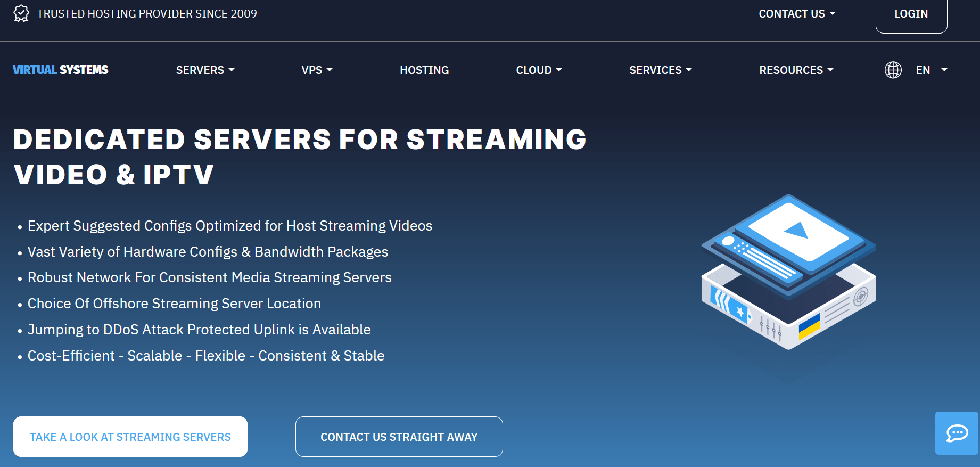Expand the Cloud dropdown menu
The height and width of the screenshot is (467, 980).
coord(539,70)
